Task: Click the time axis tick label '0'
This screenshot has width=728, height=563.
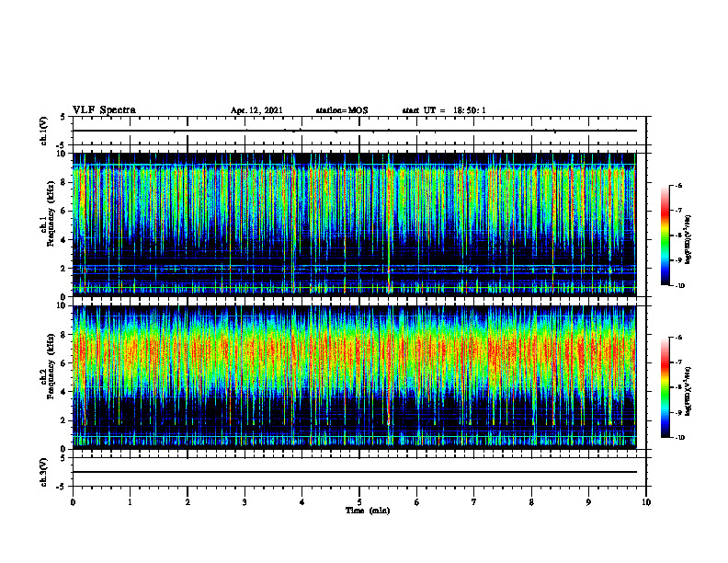Action: point(73,502)
